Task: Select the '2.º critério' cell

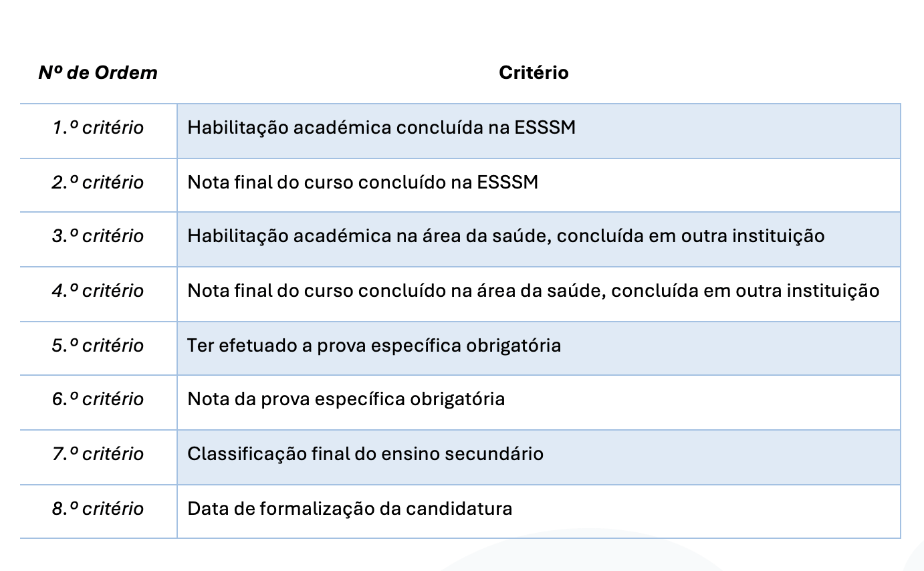Action: 98,183
